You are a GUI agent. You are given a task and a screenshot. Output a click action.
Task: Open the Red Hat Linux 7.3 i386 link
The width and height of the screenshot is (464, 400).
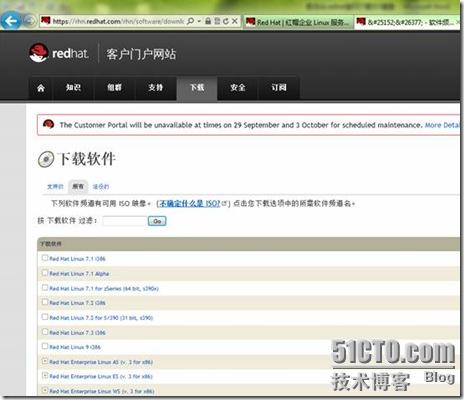pos(77,333)
